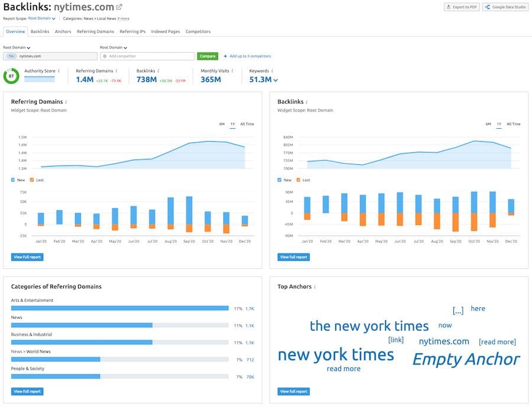Switch to Indexed Pages tab
This screenshot has width=532, height=407.
pos(166,31)
